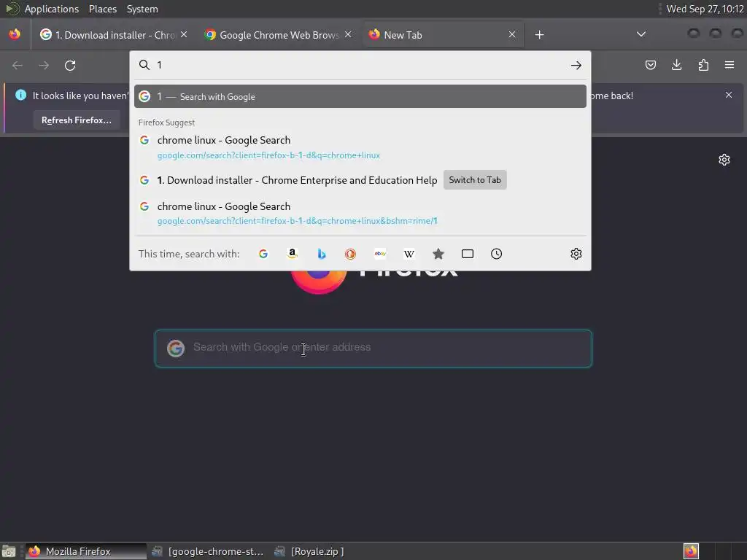The image size is (747, 560).
Task: Search in History clock icon
Action: point(496,254)
